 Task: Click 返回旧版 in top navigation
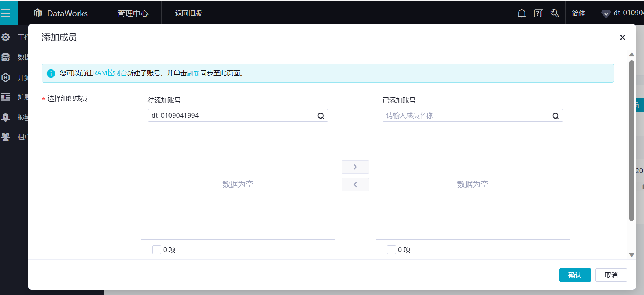point(188,13)
